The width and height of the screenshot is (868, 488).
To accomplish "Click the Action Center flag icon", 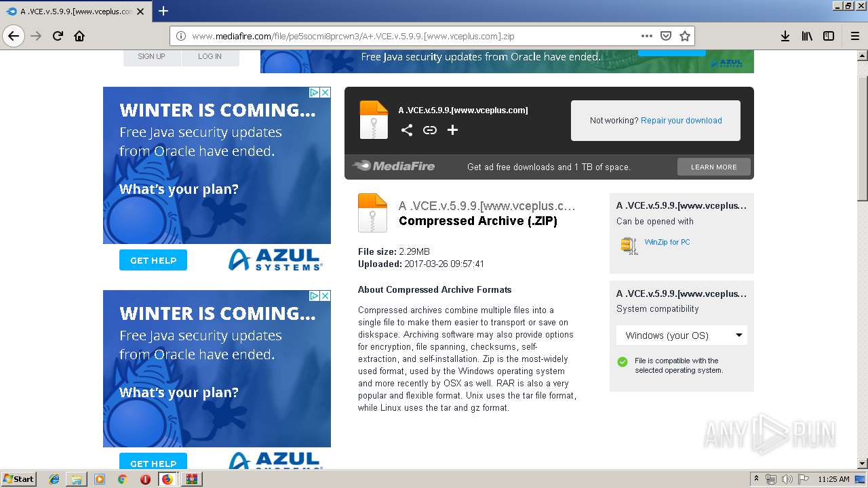I will (804, 479).
